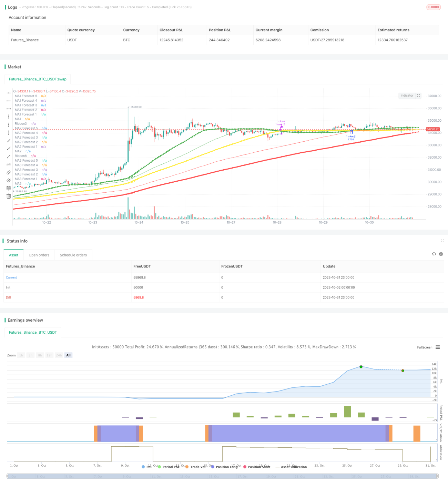Select the Fibonacci retracement lines tool

[9, 188]
